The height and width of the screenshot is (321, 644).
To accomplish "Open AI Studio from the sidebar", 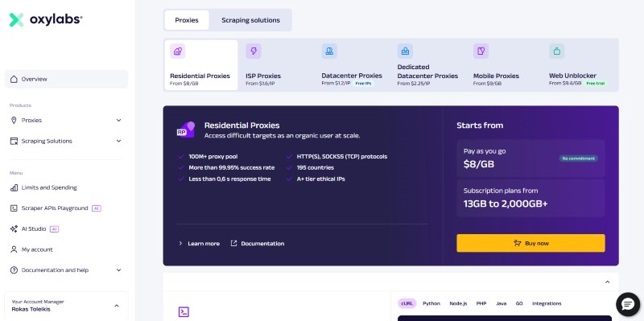I will [34, 229].
